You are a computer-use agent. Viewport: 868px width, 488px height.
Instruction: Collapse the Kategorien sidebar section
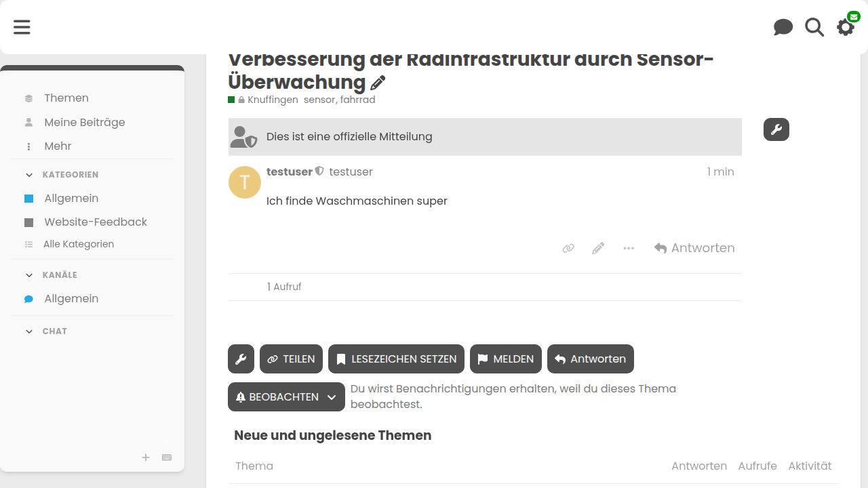coord(29,175)
